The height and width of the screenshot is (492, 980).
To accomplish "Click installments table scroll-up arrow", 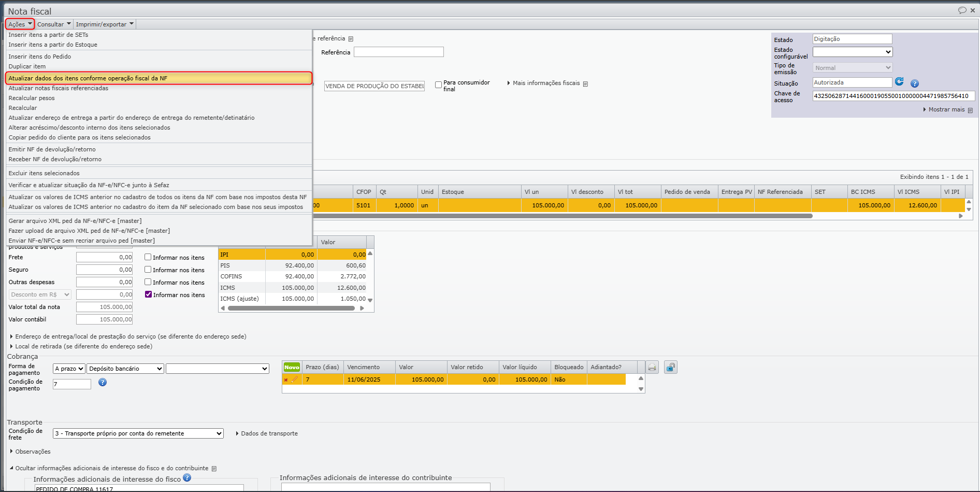I will pyautogui.click(x=641, y=378).
